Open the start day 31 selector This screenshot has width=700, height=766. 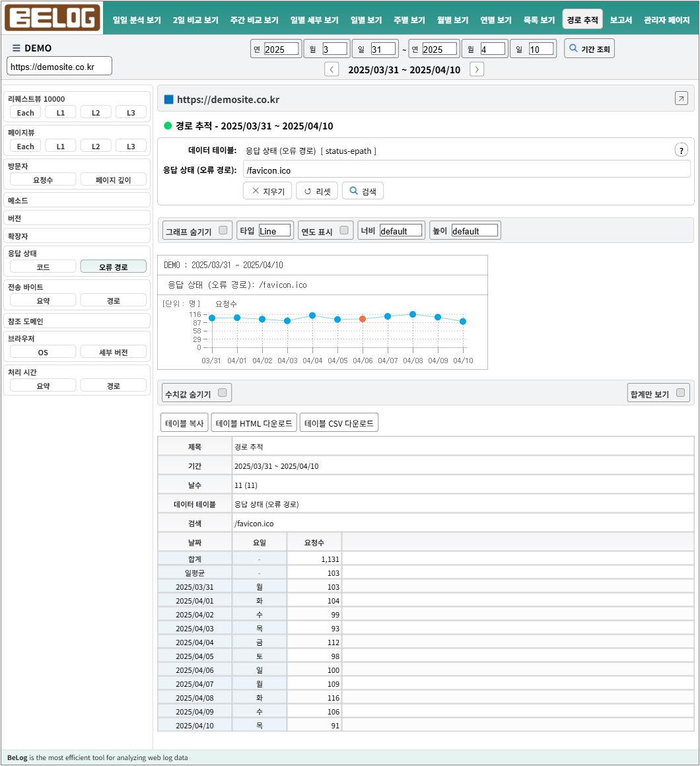[384, 49]
